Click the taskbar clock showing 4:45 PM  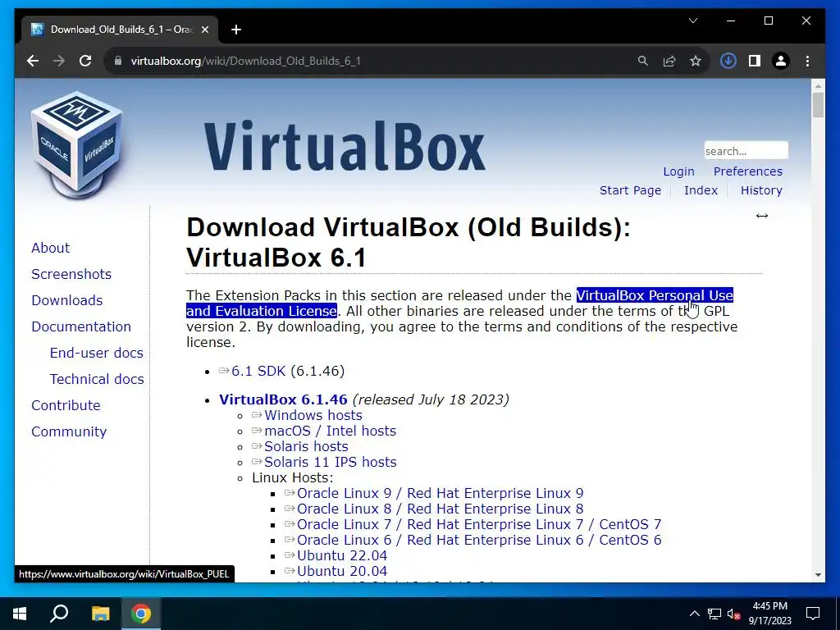pyautogui.click(x=769, y=614)
